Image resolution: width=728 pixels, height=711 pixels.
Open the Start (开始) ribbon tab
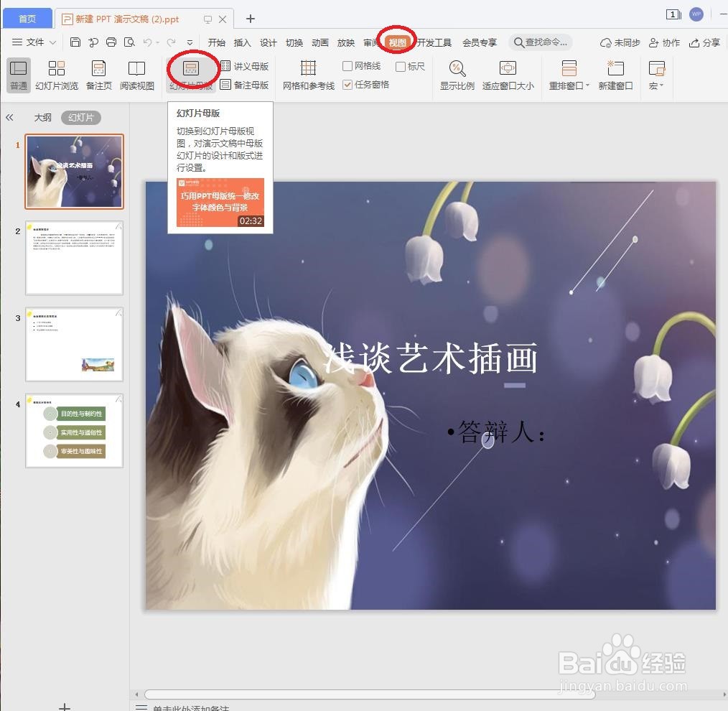pyautogui.click(x=216, y=42)
